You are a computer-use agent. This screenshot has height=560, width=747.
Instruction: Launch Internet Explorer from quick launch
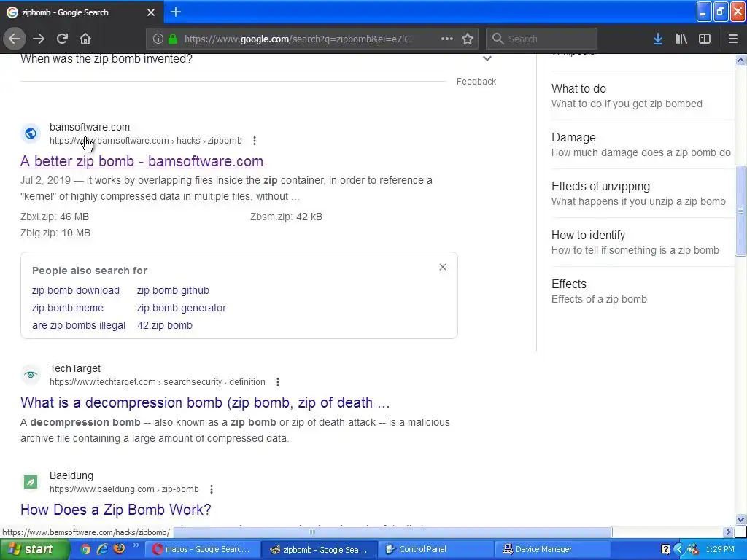(x=102, y=549)
